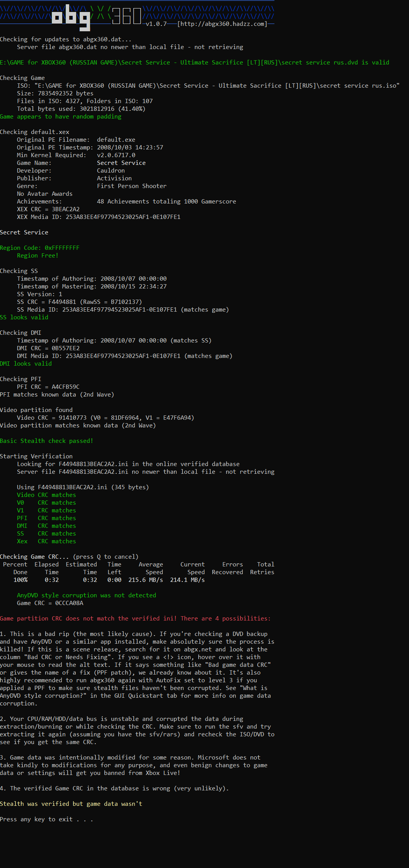Click the v1.0.7 version text

click(156, 24)
